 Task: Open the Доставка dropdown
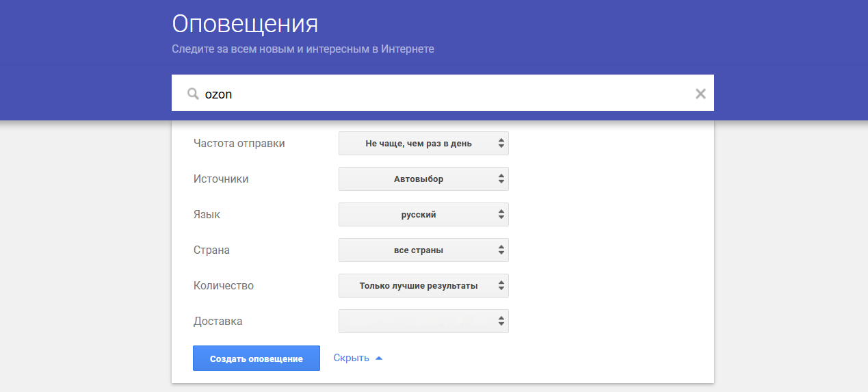(423, 322)
